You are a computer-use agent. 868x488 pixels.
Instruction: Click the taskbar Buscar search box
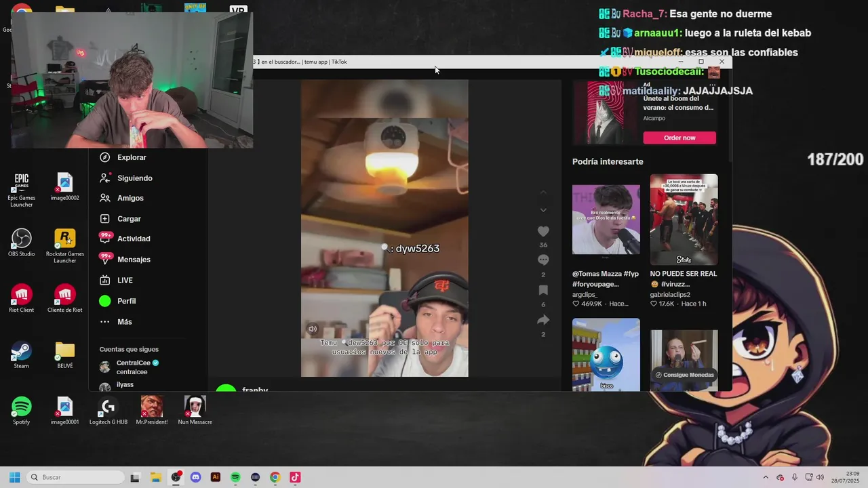tap(76, 477)
